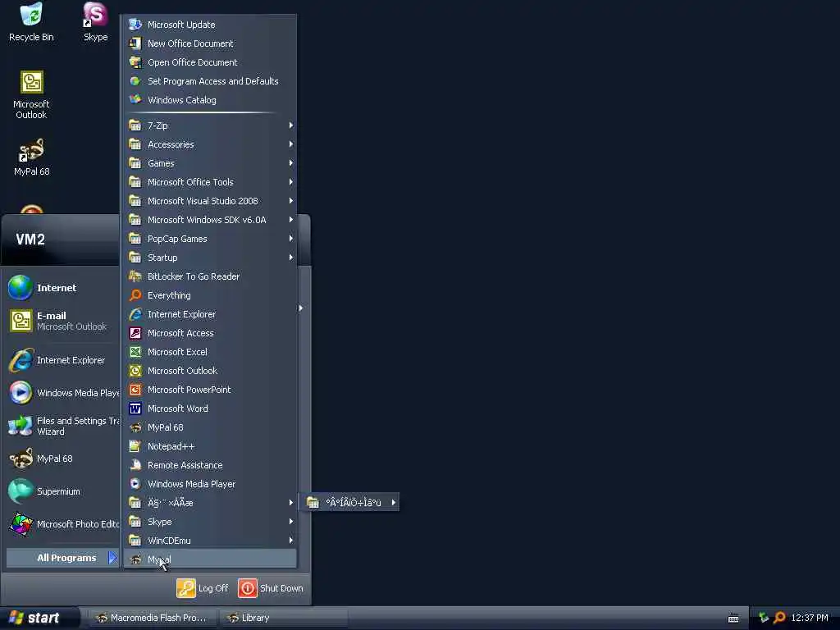Select the highlighted Mypal entry at the bottom of All Programs
This screenshot has height=630, width=840.
pos(210,559)
